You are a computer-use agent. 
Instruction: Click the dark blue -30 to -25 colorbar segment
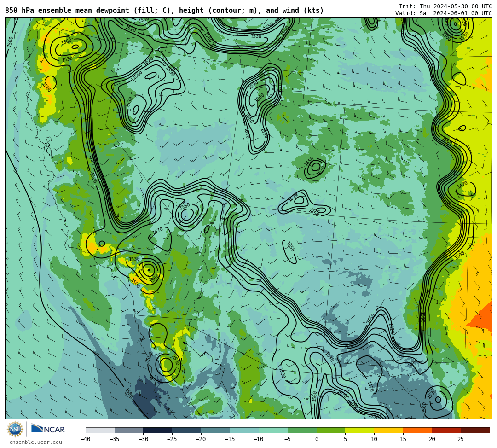[x=157, y=430]
